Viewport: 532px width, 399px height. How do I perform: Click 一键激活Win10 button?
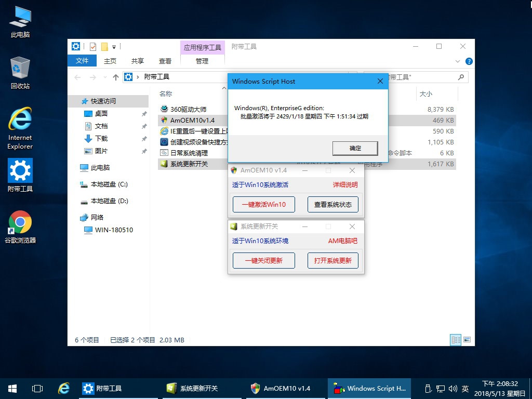(x=263, y=204)
